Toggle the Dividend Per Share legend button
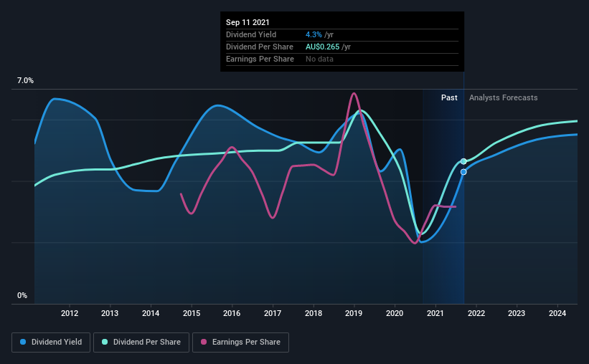 pos(141,343)
